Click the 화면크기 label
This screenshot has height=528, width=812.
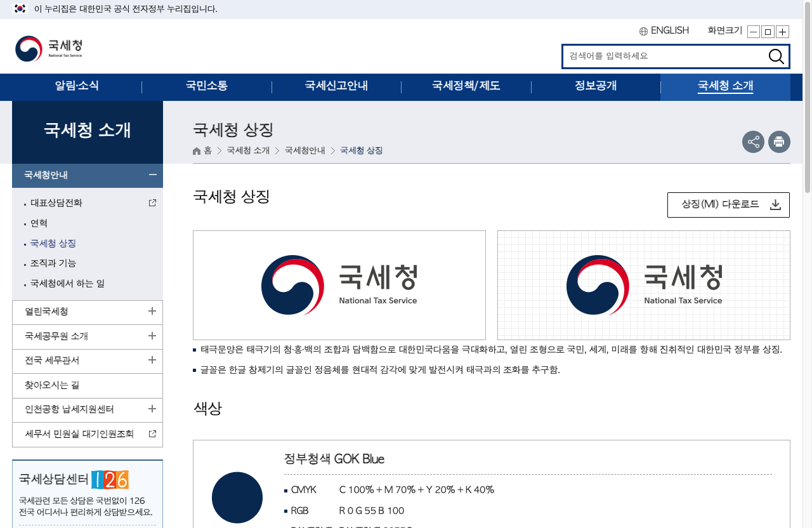(x=725, y=30)
